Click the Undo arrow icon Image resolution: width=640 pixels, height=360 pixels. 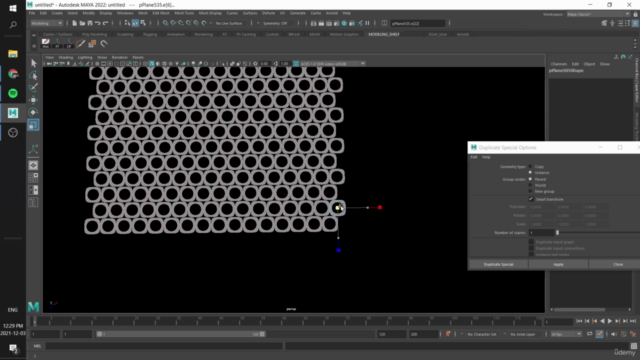(98, 23)
